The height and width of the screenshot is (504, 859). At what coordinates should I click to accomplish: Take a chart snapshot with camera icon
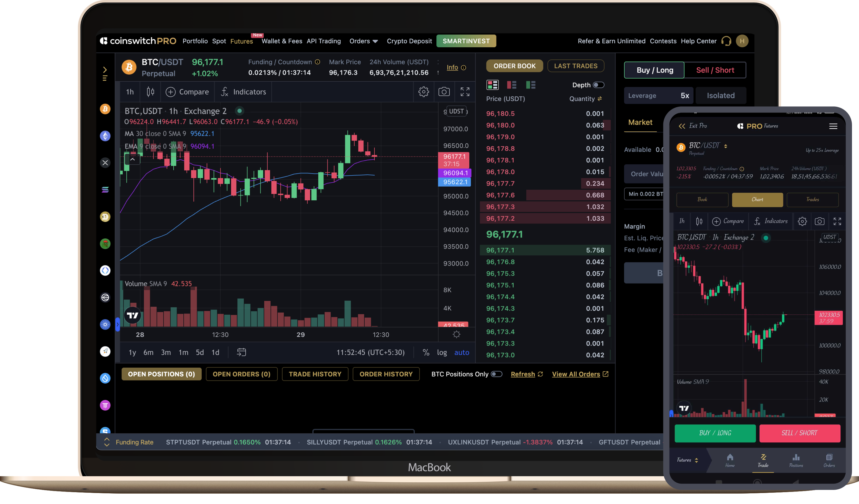point(444,91)
